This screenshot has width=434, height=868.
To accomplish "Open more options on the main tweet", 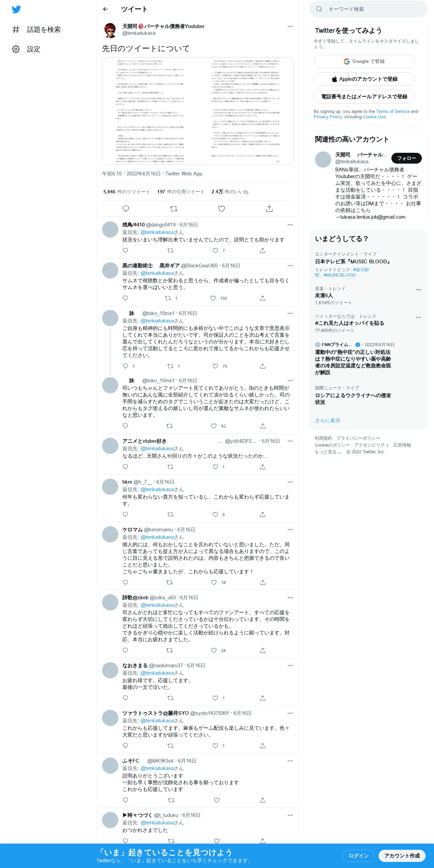I will click(x=290, y=26).
